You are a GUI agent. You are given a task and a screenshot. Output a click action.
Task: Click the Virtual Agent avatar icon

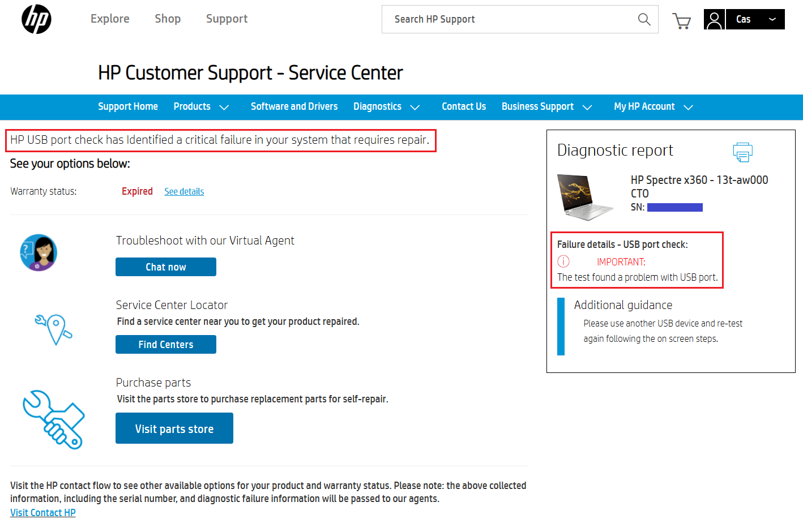tap(39, 252)
